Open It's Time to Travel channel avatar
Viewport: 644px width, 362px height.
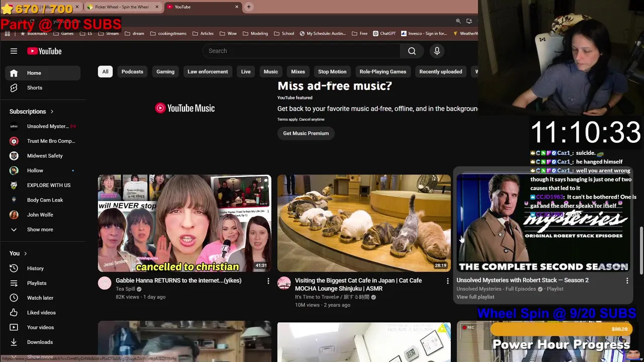(284, 283)
